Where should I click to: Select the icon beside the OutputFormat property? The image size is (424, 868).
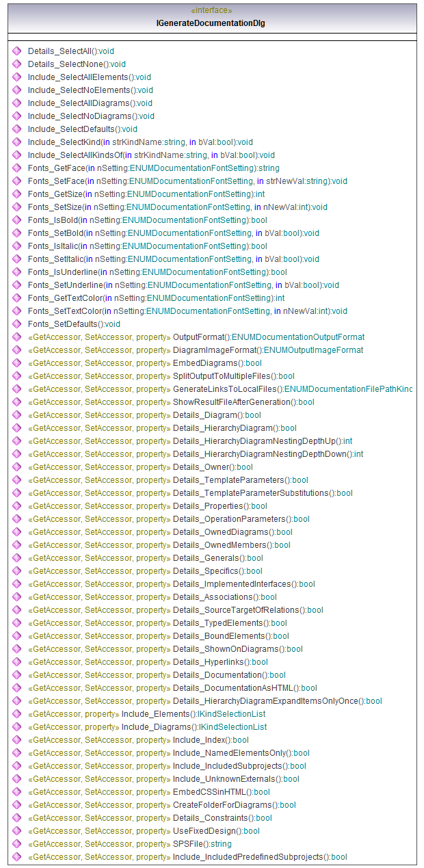tap(16, 337)
